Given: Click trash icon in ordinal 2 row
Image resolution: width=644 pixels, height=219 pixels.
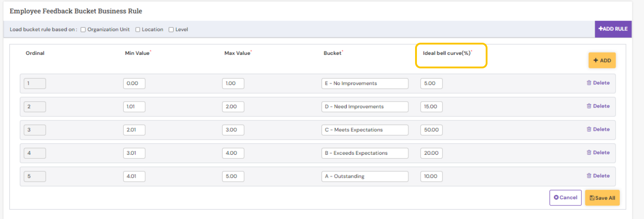Looking at the screenshot, I should 589,106.
